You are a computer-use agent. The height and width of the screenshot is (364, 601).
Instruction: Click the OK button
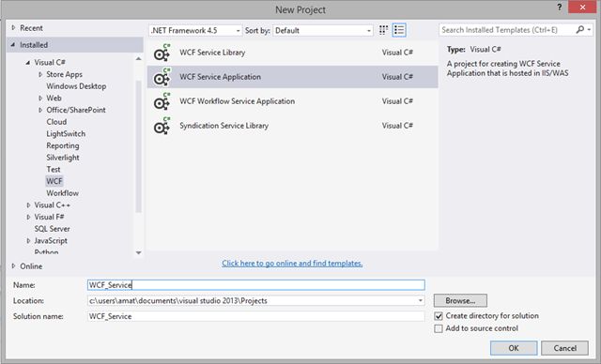pos(514,348)
